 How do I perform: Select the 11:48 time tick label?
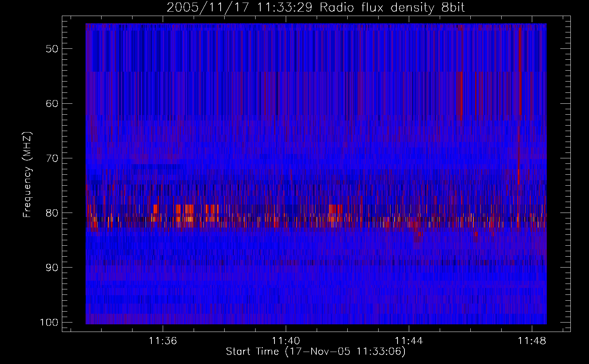[532, 341]
